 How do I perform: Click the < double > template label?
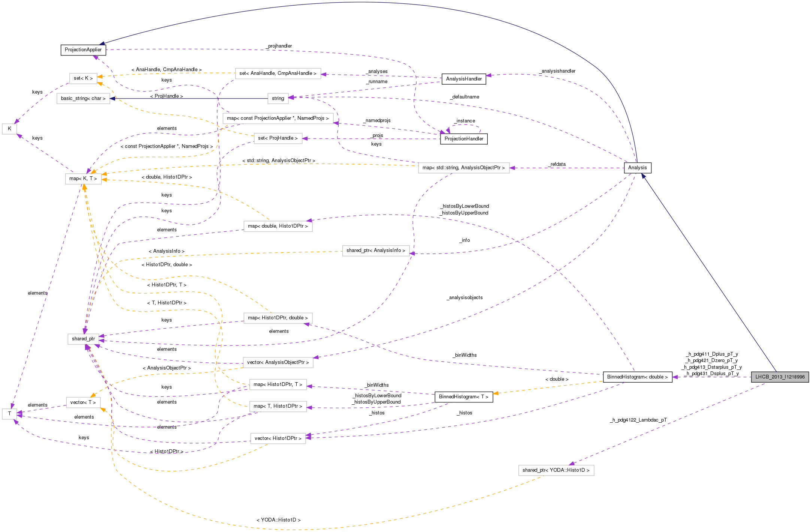(x=557, y=379)
